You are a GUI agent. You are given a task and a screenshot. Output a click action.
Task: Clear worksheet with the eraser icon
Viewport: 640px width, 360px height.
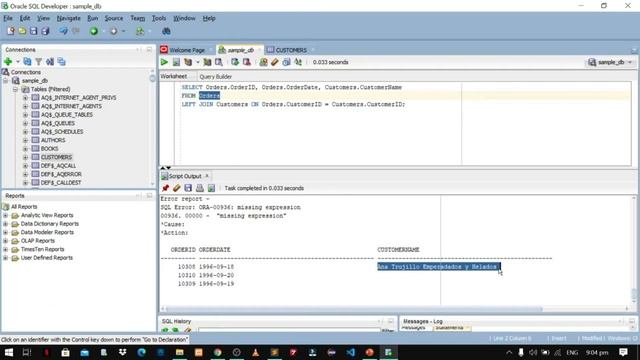click(x=275, y=62)
